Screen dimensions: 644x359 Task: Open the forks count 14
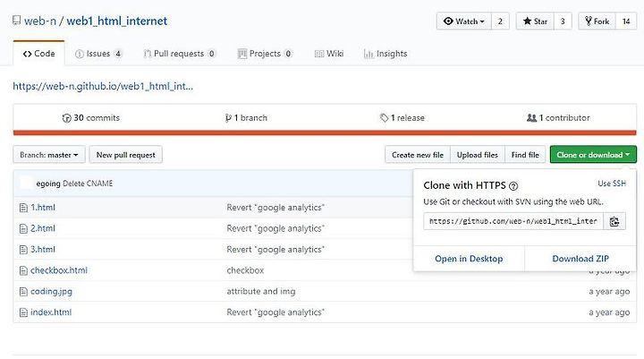tap(626, 21)
